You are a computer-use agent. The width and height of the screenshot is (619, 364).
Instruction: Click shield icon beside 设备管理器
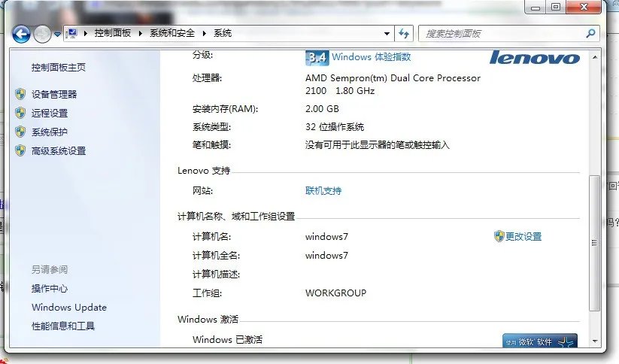(x=20, y=94)
